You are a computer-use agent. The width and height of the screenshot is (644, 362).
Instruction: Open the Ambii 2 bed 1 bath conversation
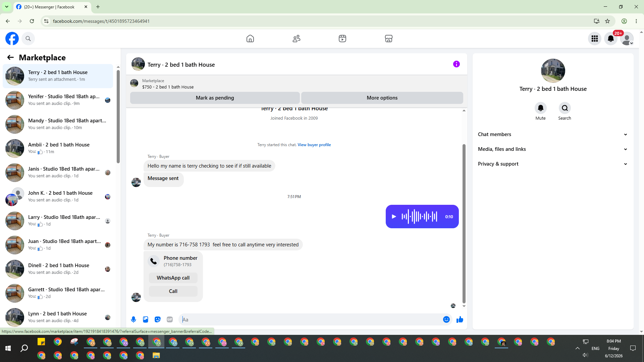(x=58, y=148)
